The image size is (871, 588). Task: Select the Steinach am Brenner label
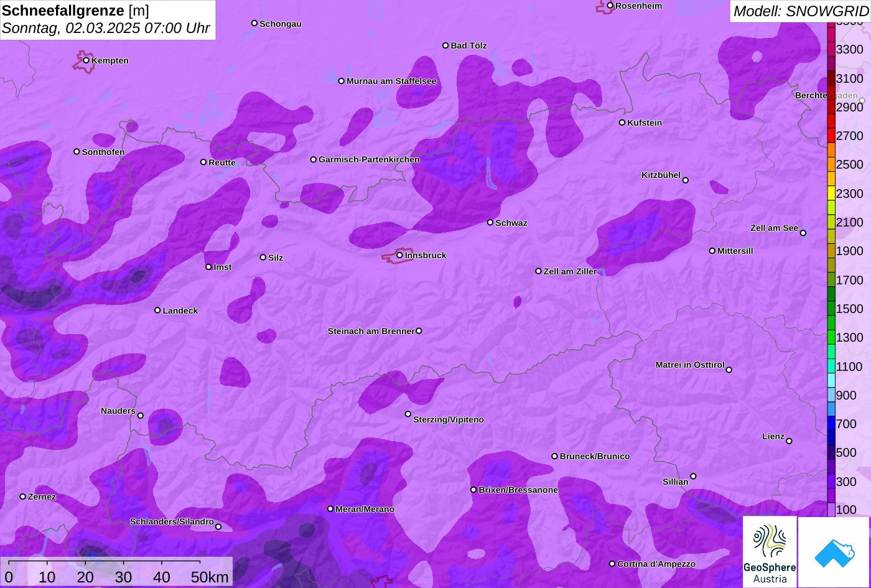tap(371, 332)
